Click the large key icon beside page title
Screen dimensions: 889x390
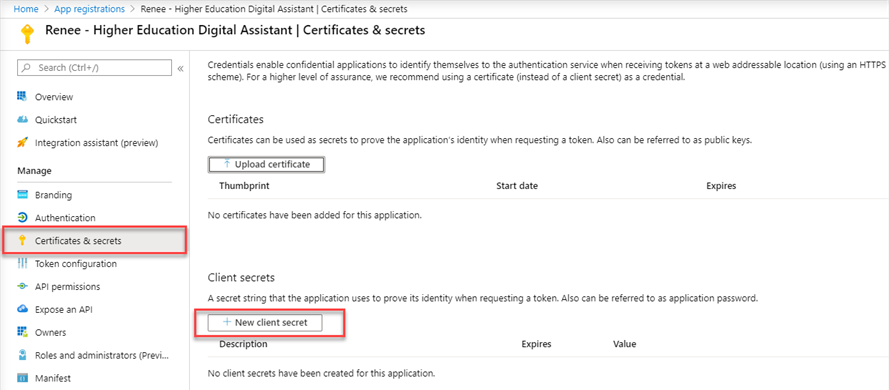(x=27, y=33)
